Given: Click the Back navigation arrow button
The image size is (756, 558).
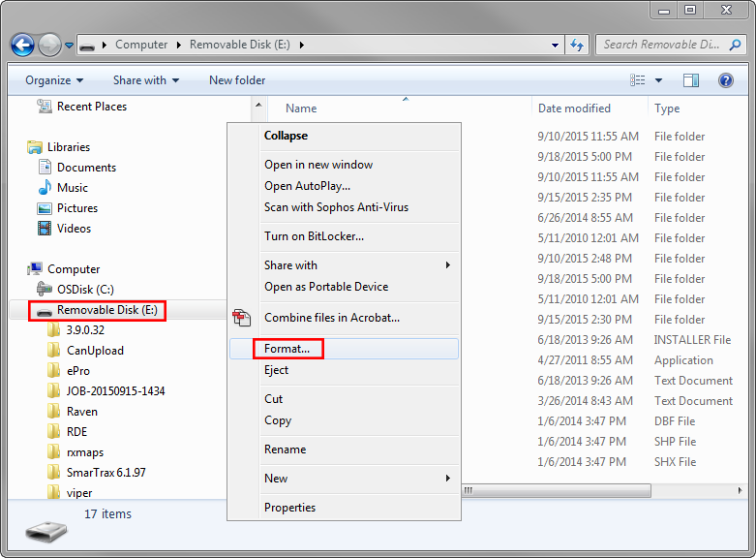Looking at the screenshot, I should [23, 45].
